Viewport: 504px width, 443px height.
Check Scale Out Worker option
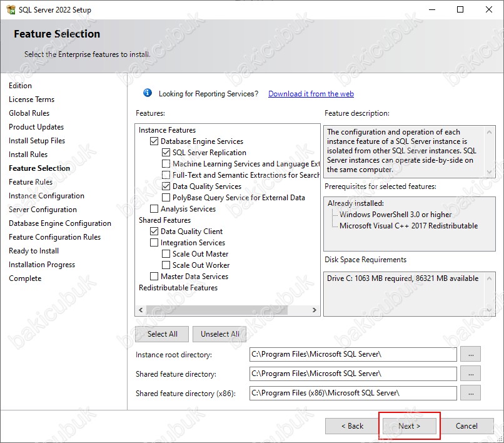[x=166, y=265]
